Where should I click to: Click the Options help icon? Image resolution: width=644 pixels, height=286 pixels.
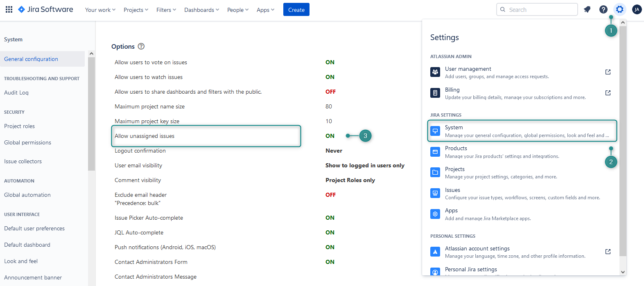click(x=141, y=46)
